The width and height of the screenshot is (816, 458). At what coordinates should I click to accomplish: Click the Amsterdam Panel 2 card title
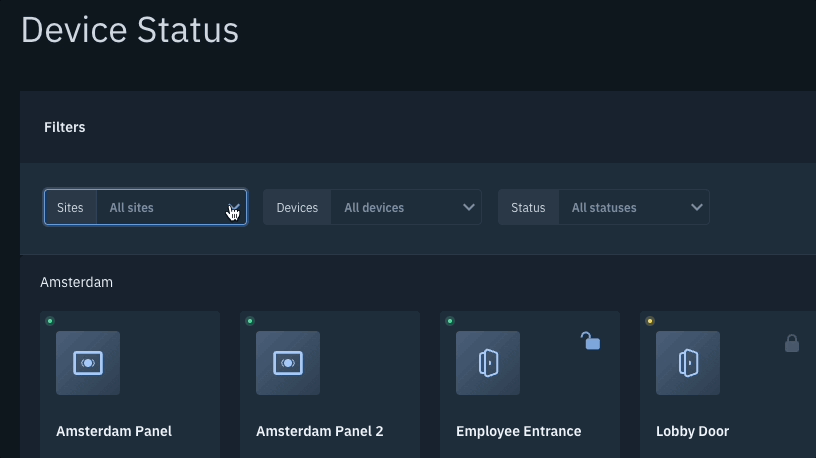pos(320,431)
